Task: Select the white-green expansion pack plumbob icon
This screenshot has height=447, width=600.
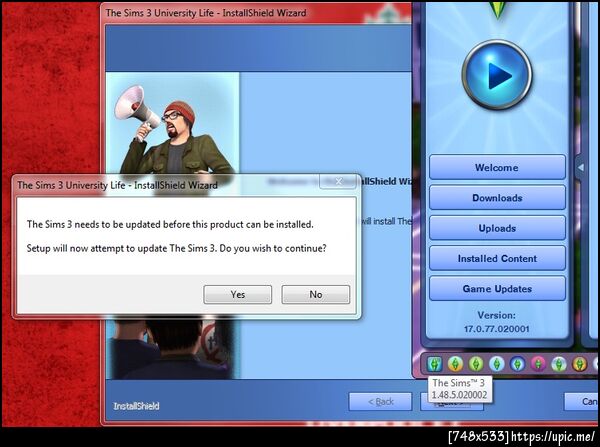Action: 559,364
